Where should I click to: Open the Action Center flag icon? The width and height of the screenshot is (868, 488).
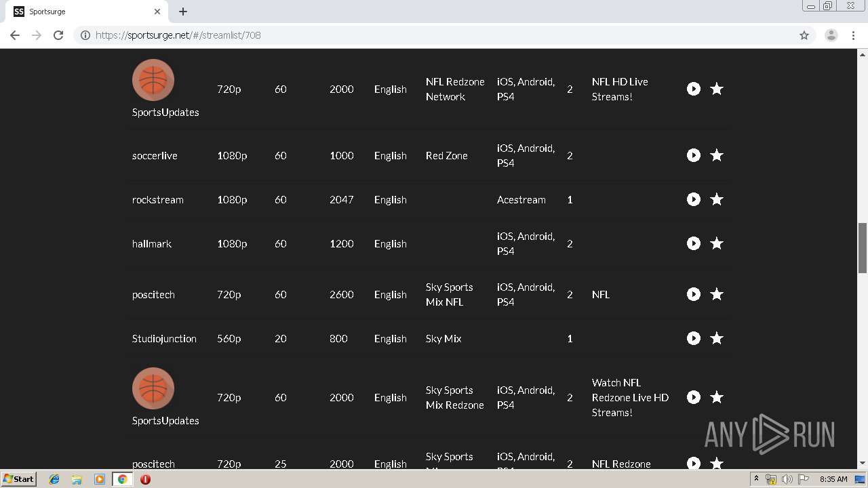(x=804, y=479)
